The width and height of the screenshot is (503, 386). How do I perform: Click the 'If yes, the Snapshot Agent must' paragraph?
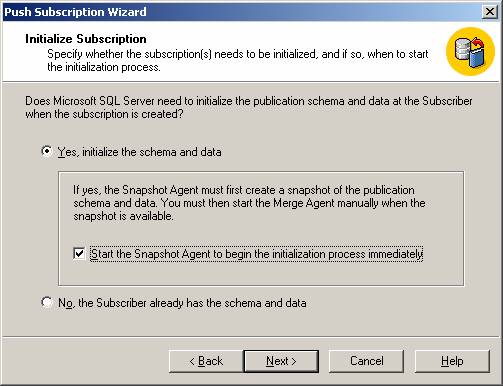249,203
